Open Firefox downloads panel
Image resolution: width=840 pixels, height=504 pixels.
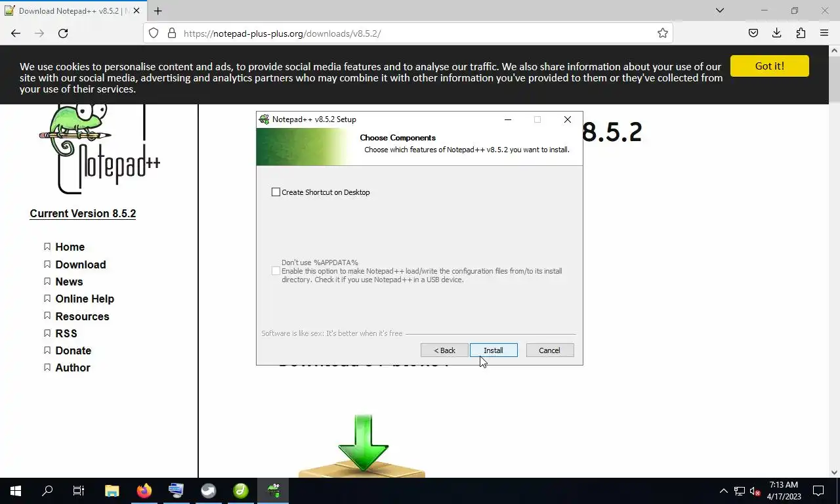pos(777,33)
